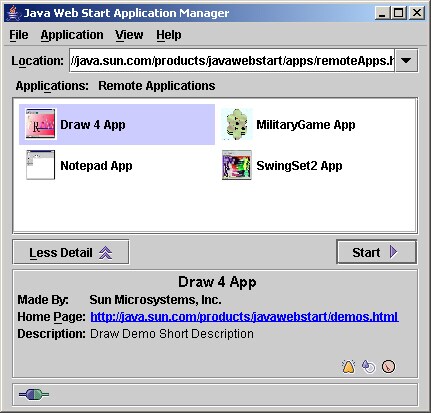Click the round orange compass-style icon
This screenshot has width=431, height=413.
[x=388, y=367]
